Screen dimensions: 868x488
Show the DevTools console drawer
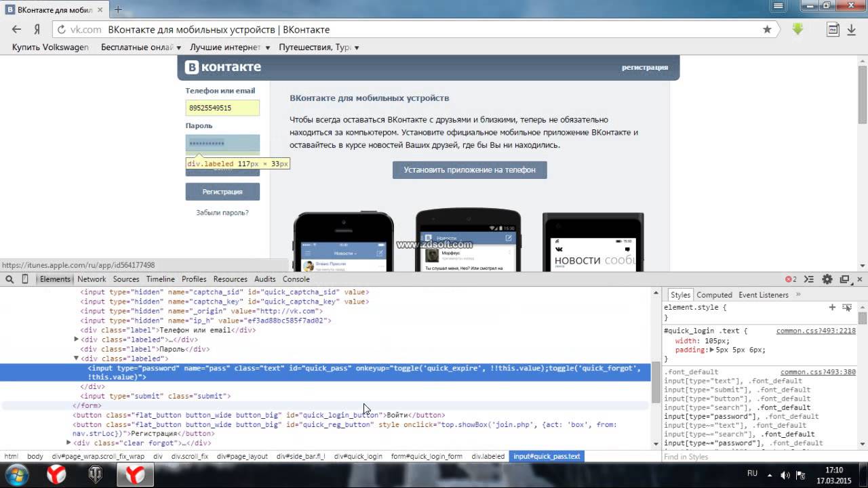(x=809, y=279)
